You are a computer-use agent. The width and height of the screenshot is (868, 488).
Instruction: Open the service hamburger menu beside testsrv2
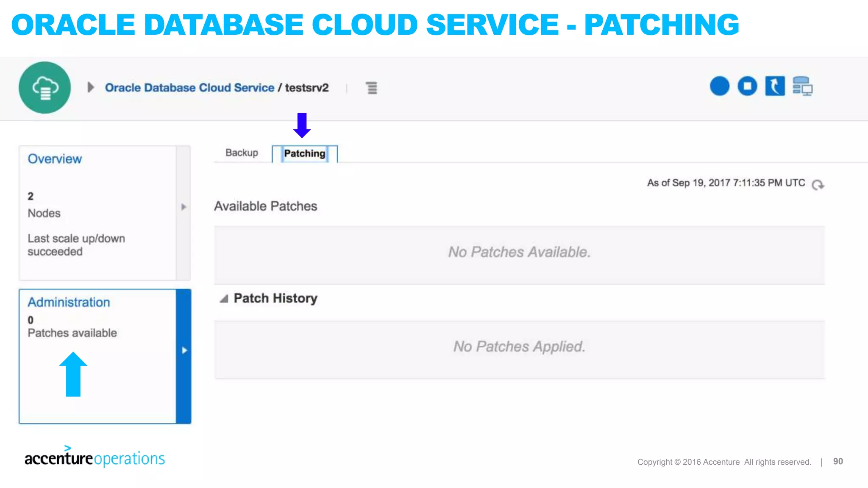pyautogui.click(x=372, y=88)
